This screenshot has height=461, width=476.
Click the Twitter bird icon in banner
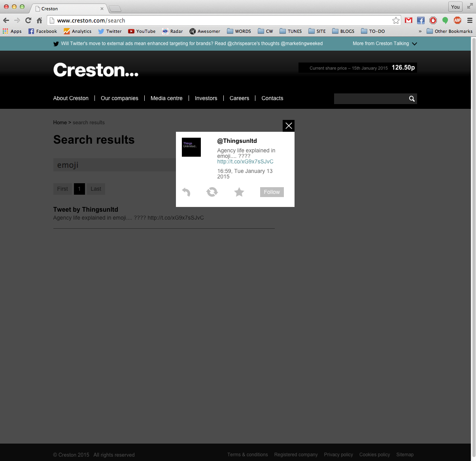pos(56,44)
